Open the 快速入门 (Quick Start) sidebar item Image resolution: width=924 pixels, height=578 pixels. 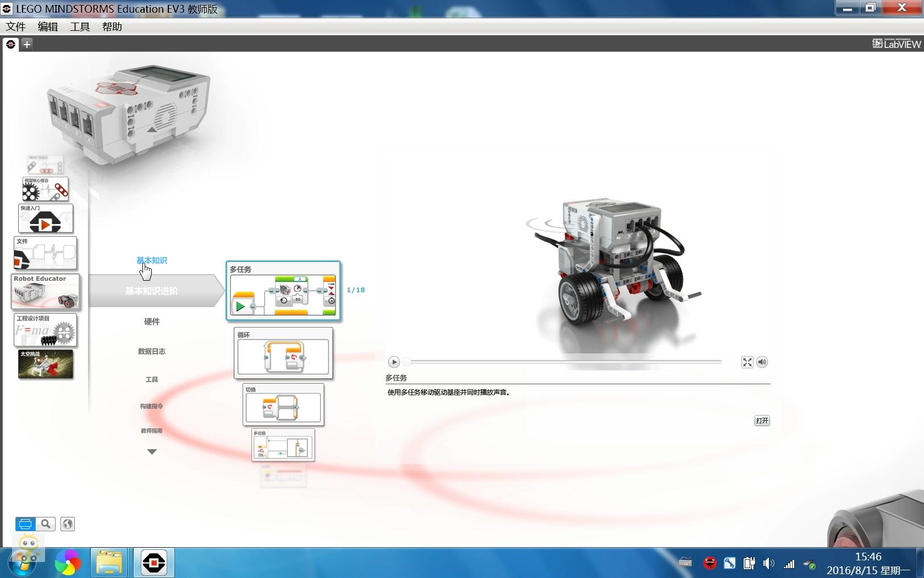point(45,219)
